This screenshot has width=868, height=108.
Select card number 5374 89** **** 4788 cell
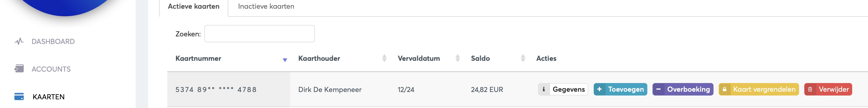pyautogui.click(x=229, y=89)
